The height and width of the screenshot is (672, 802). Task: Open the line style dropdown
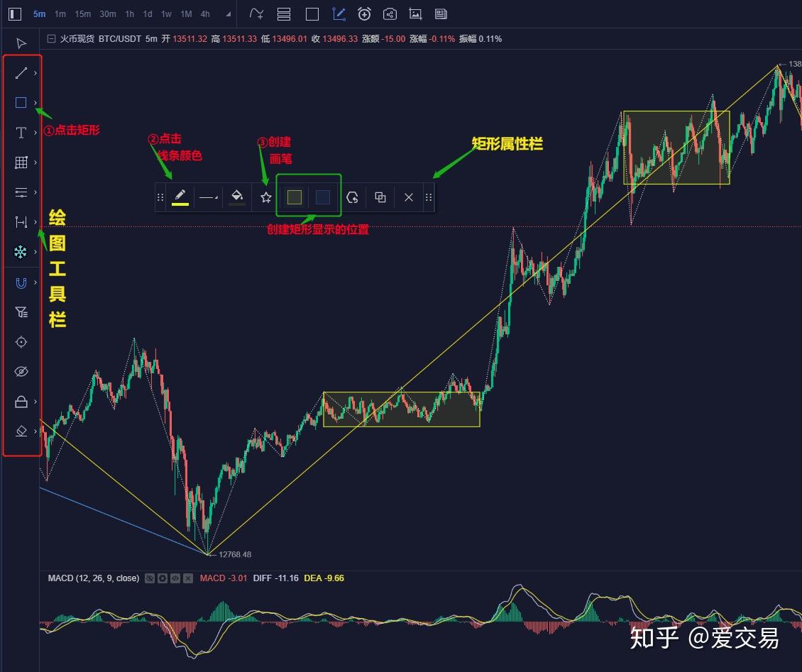click(x=209, y=197)
